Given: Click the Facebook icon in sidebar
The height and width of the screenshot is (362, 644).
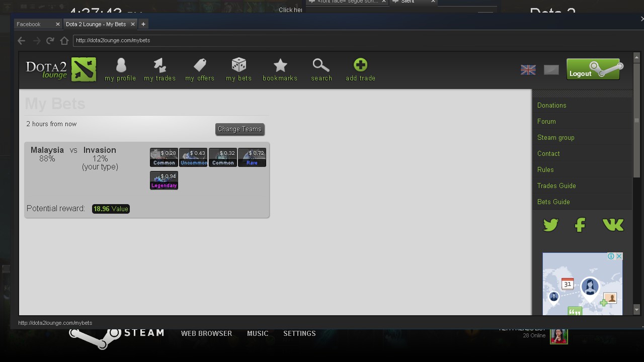Looking at the screenshot, I should coord(580,225).
